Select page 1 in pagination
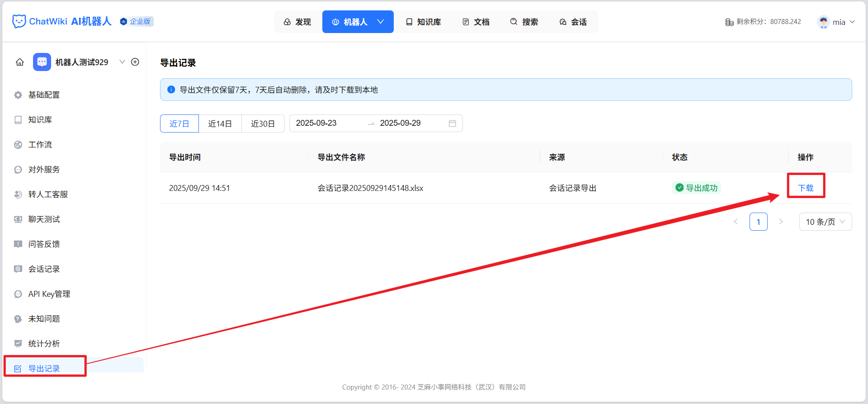Image resolution: width=868 pixels, height=404 pixels. pos(759,222)
